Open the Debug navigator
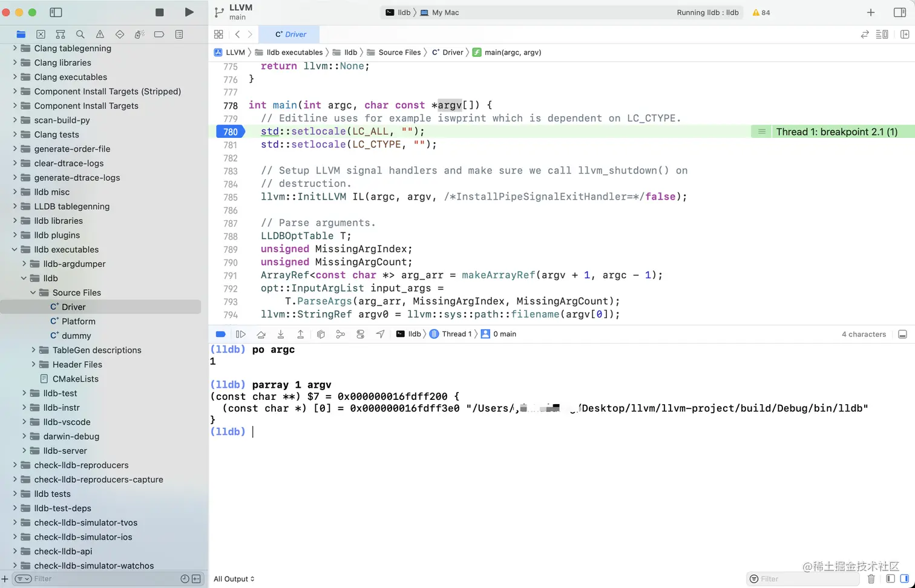Image resolution: width=915 pixels, height=588 pixels. 139,34
